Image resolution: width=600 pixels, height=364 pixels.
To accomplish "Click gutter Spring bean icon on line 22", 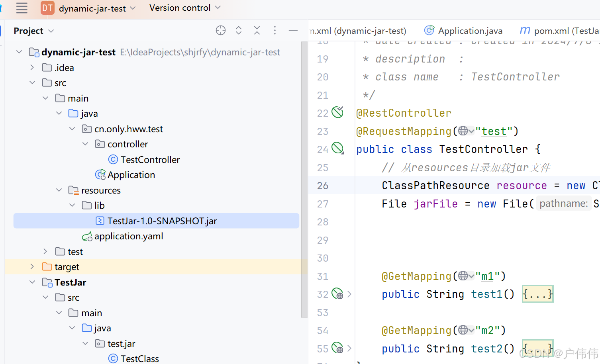I will tap(337, 112).
